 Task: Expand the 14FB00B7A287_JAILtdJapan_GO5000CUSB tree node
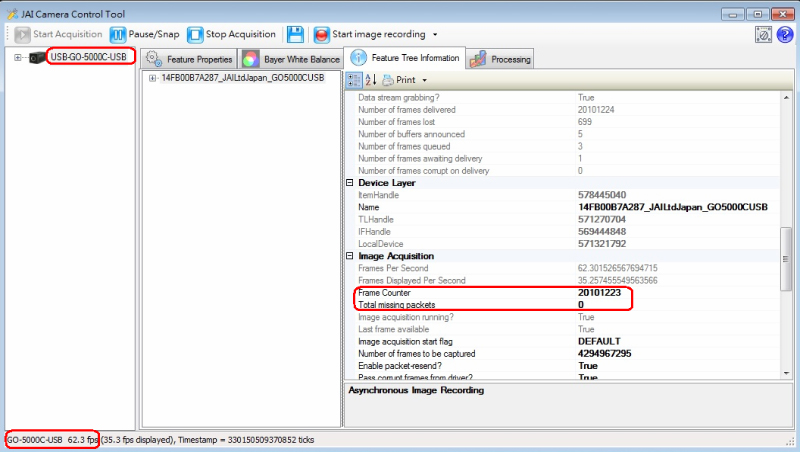pyautogui.click(x=152, y=78)
